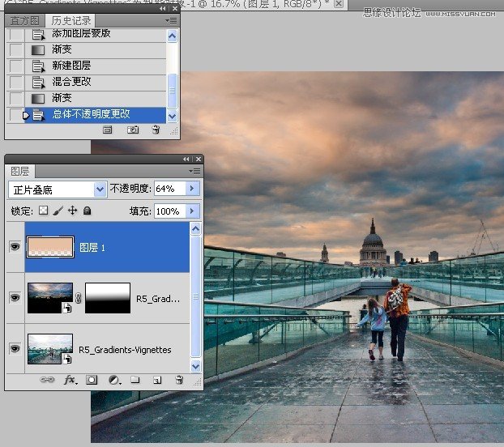This screenshot has width=504, height=447.
Task: Open the Layers panel flyout menu
Action: click(194, 172)
